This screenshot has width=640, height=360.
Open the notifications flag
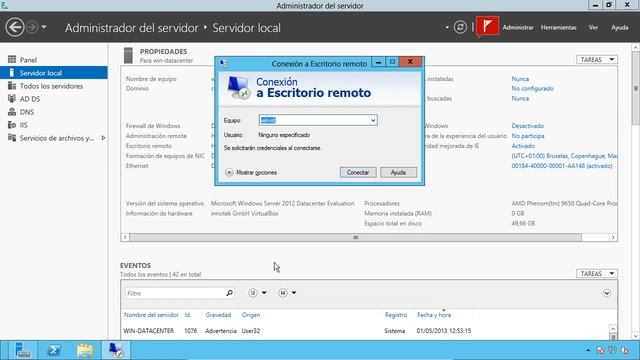(x=487, y=27)
